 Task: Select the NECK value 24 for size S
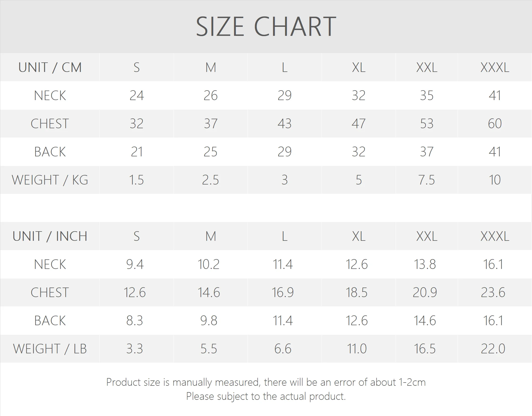(x=136, y=96)
